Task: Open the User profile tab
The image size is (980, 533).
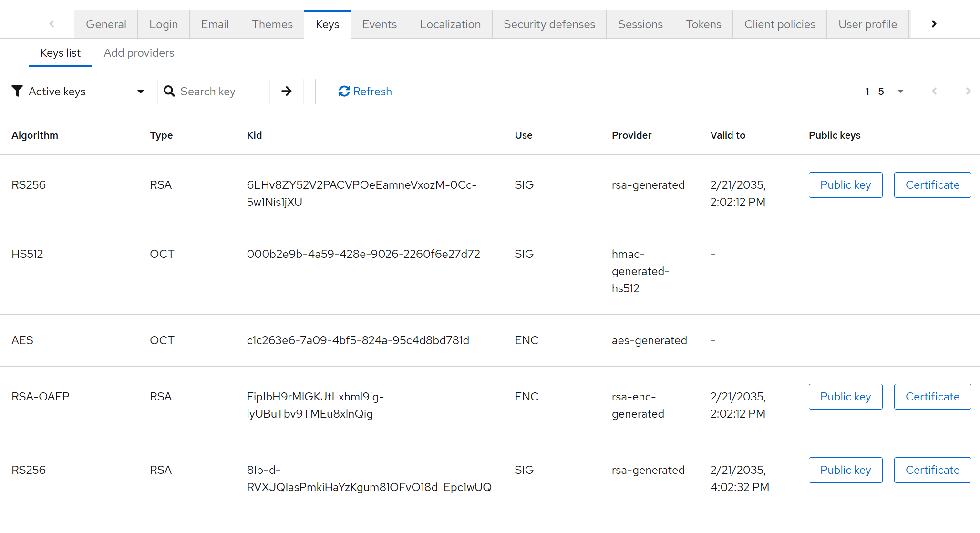Action: [867, 24]
